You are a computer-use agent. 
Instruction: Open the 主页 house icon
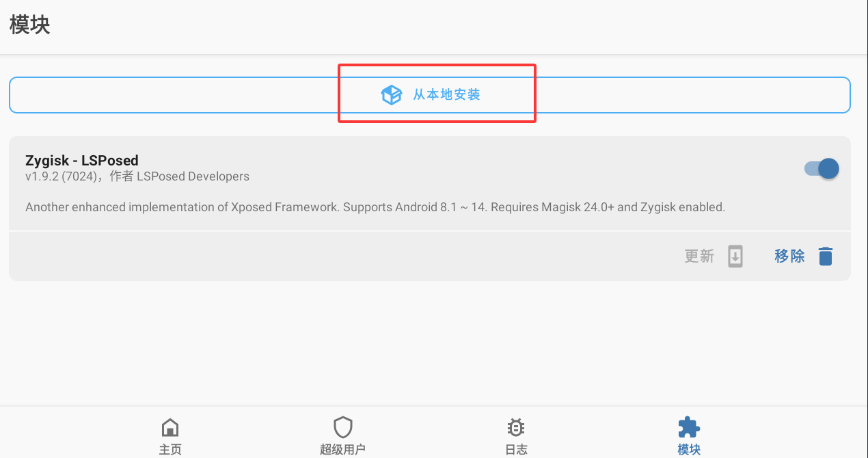click(170, 428)
